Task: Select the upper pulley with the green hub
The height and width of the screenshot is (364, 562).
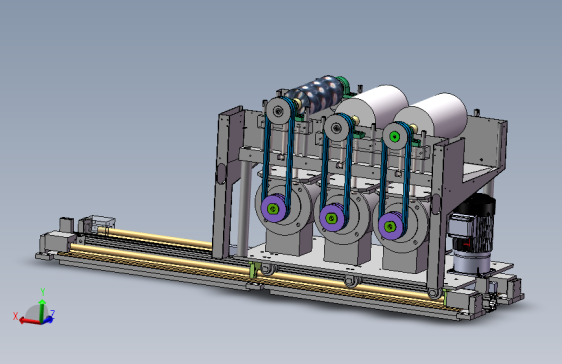Action: click(395, 136)
